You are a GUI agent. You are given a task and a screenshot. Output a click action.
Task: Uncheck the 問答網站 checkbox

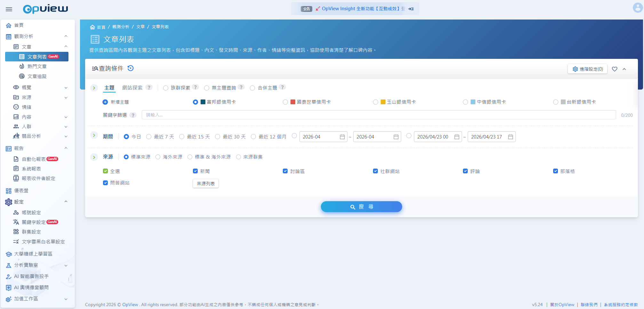click(105, 183)
